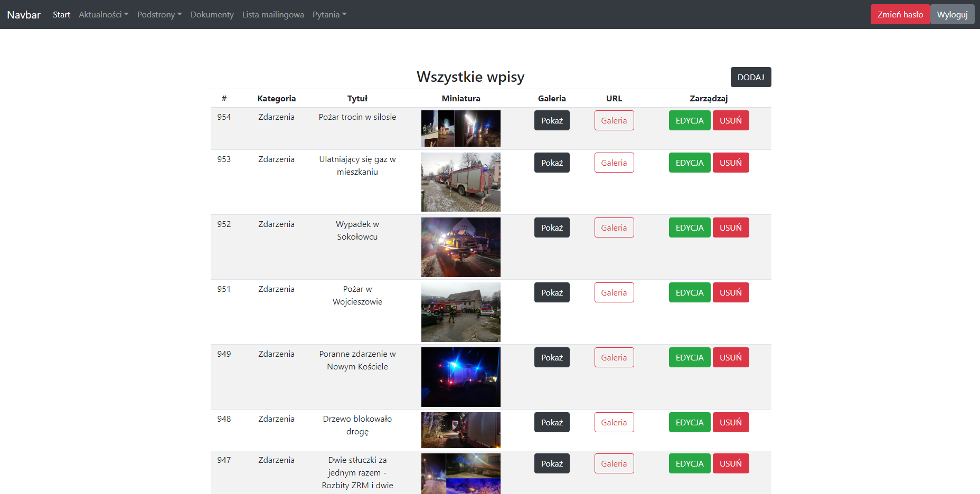The height and width of the screenshot is (494, 980).
Task: Open Lista mailingowa in the navbar
Action: click(273, 14)
